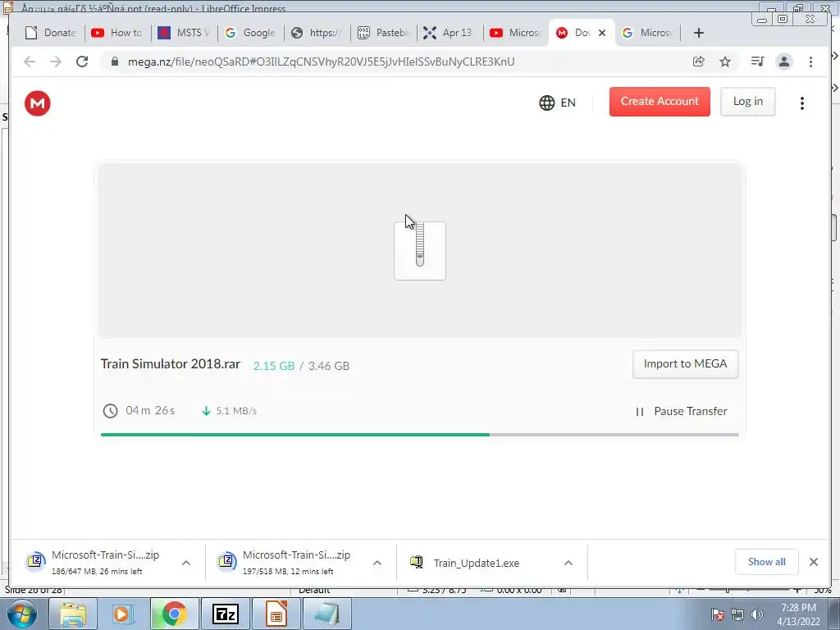Click the 2.15 GB downloaded amount
This screenshot has width=840, height=630.
[274, 366]
